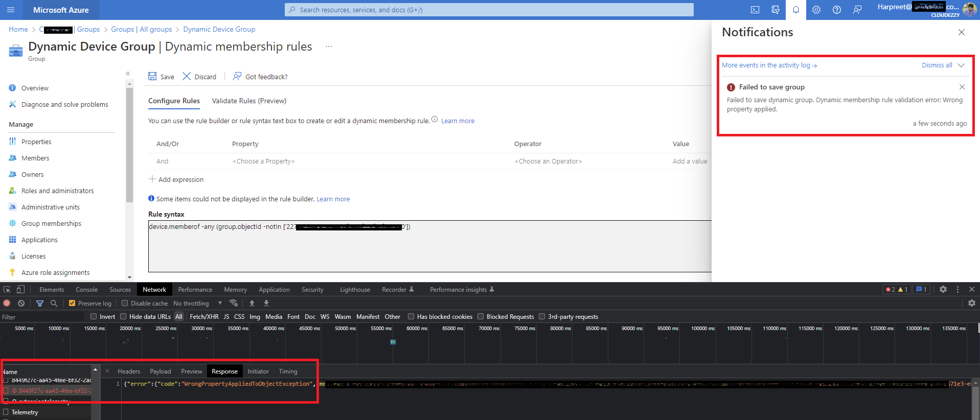Screen dimensions: 980x420
Task: Click the Azure search resources box
Action: coord(489,10)
